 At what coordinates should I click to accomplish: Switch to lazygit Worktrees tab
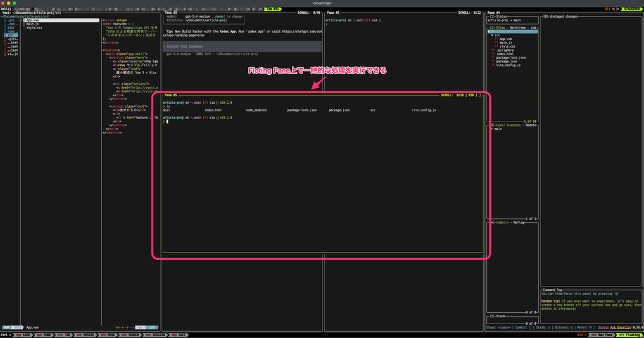pyautogui.click(x=518, y=28)
